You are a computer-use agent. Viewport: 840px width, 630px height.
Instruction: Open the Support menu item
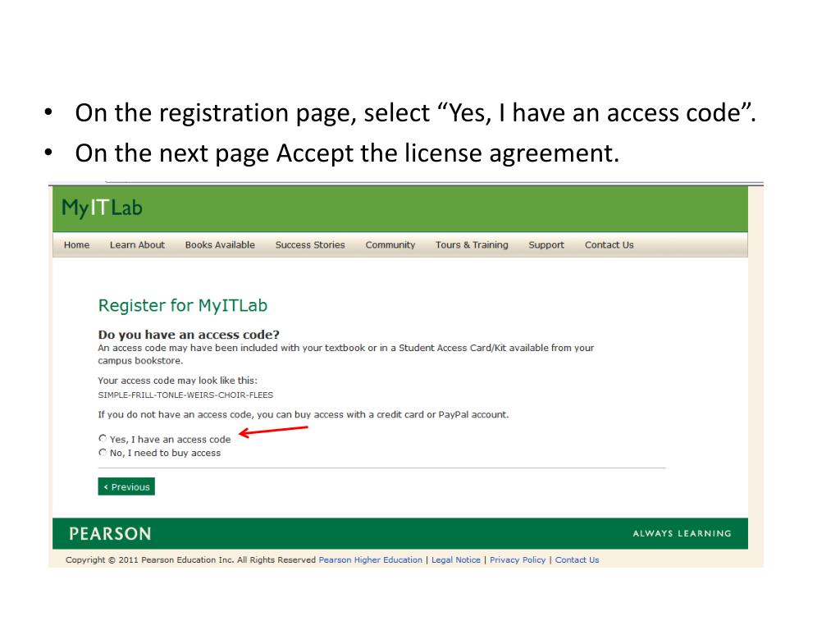546,244
